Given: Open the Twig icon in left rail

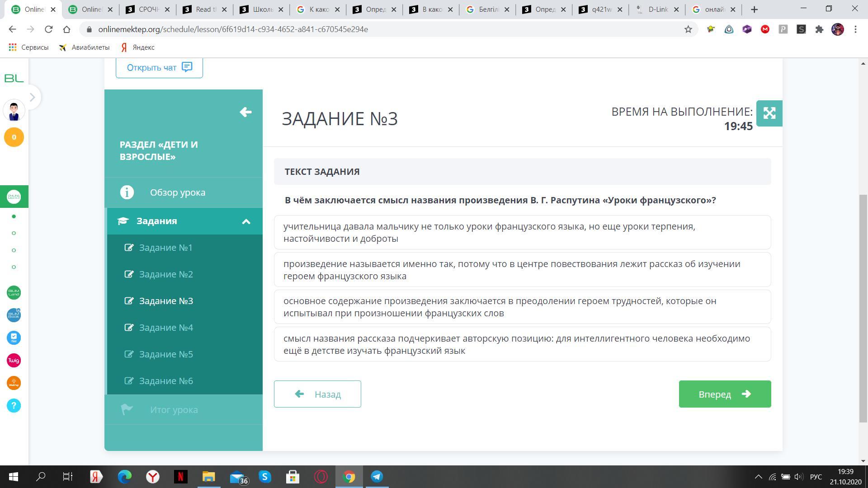Looking at the screenshot, I should pos(14,361).
